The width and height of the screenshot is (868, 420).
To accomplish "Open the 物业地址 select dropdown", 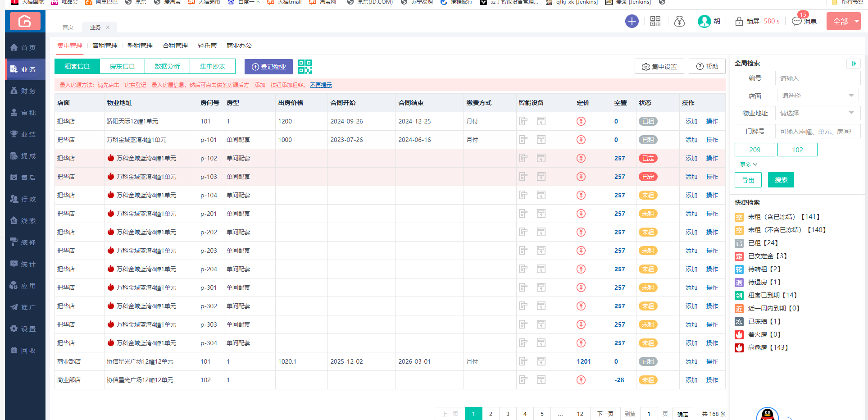I will (x=818, y=113).
